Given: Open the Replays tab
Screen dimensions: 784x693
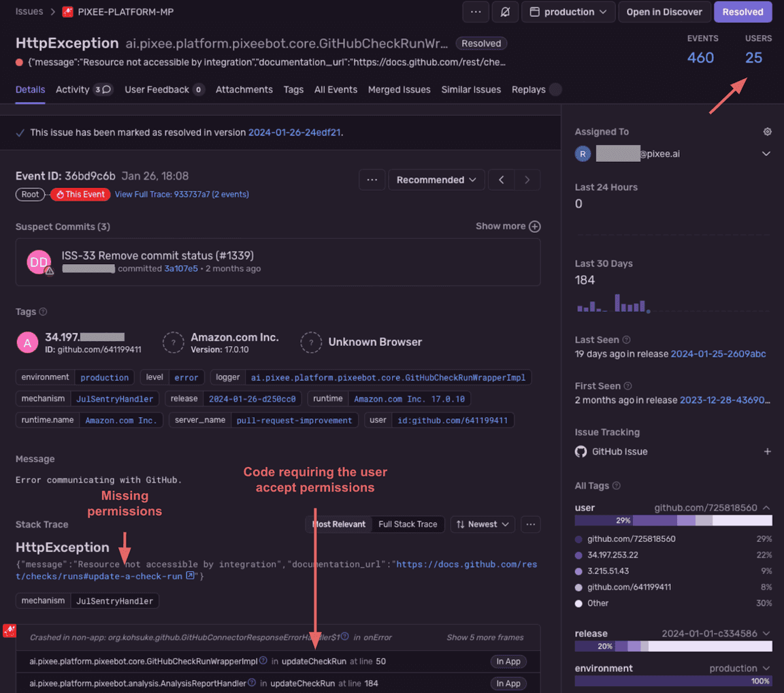Looking at the screenshot, I should 536,89.
